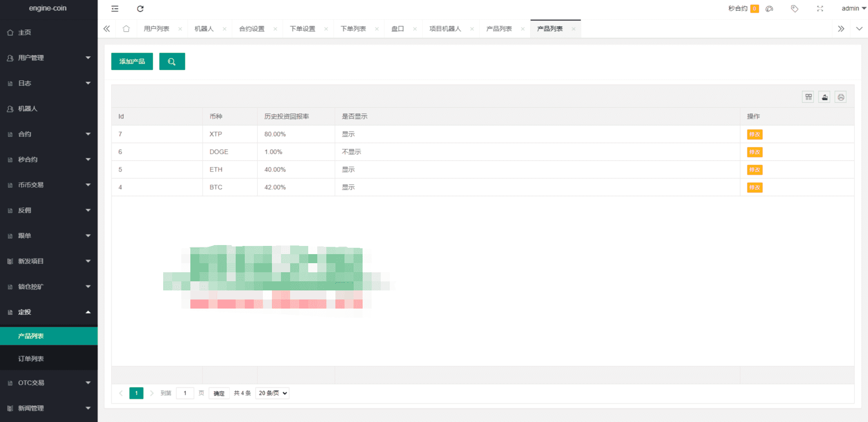This screenshot has width=868, height=422.
Task: Open the column filter grid icon
Action: pyautogui.click(x=808, y=97)
